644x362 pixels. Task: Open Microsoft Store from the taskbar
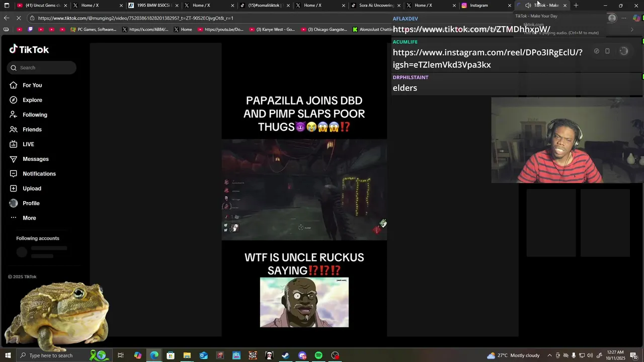tap(171, 355)
